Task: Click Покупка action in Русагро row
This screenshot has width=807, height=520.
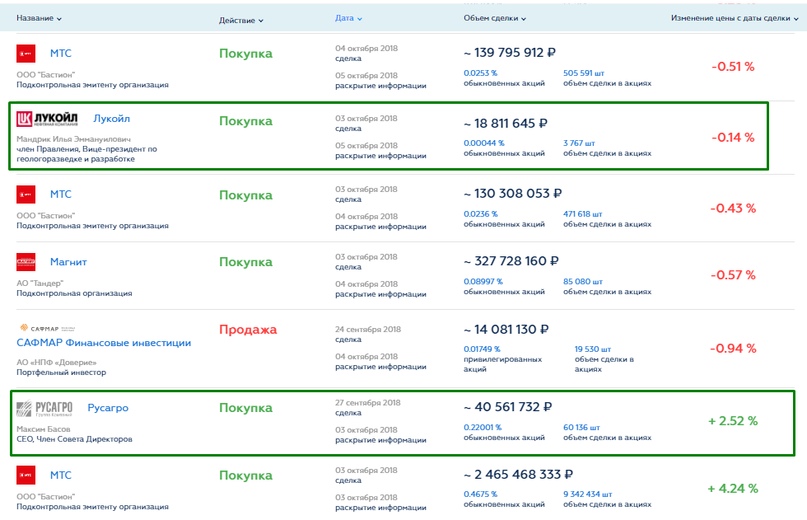Action: pyautogui.click(x=245, y=408)
